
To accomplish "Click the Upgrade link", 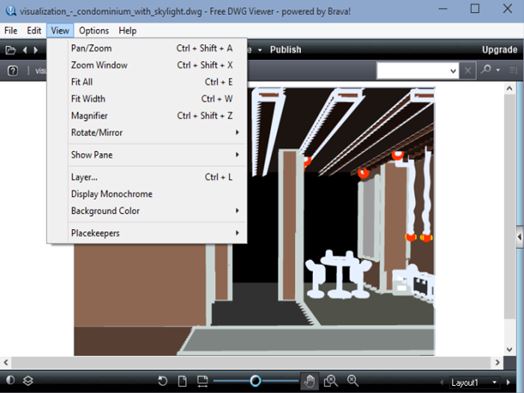I will point(499,50).
